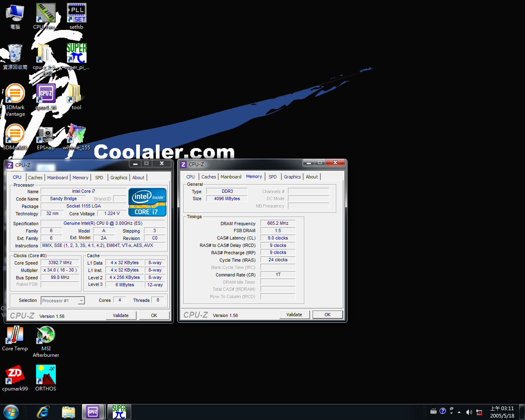Switch to Memory tab in left CPU-Z
The height and width of the screenshot is (420, 525).
pyautogui.click(x=80, y=178)
